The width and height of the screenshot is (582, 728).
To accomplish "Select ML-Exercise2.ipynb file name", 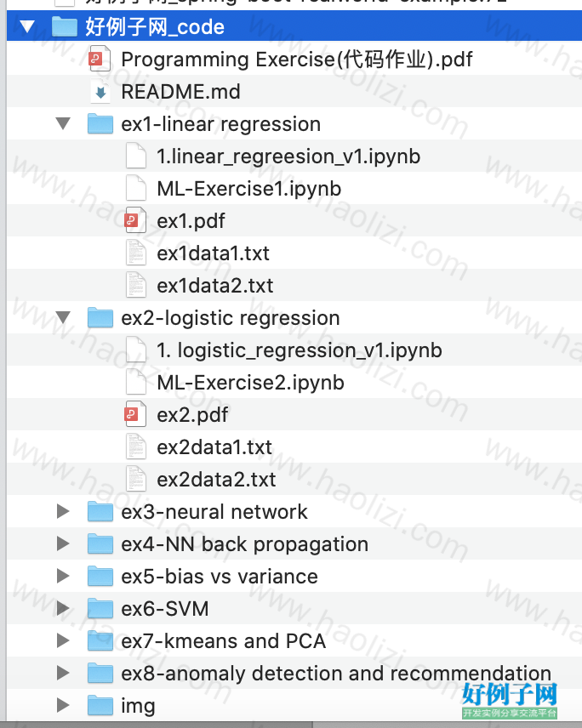I will tap(251, 383).
